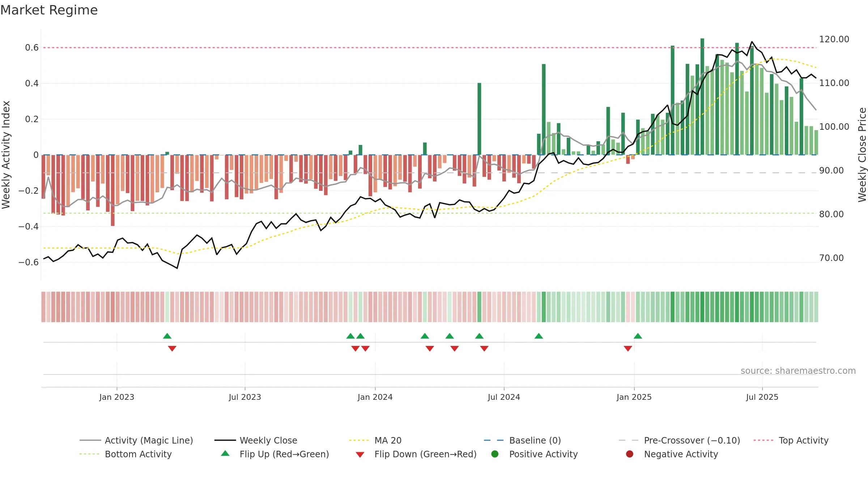Click the tall green bar near Jun 2024

click(x=479, y=119)
